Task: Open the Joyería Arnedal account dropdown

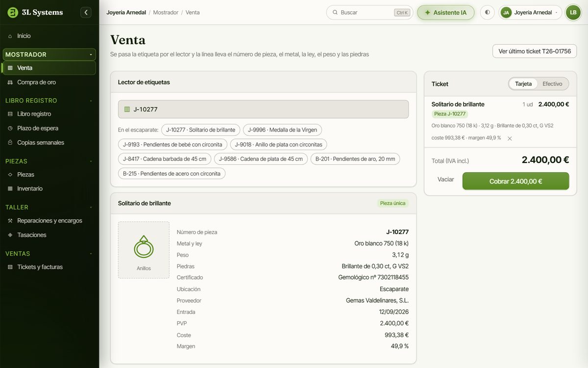Action: 530,12
